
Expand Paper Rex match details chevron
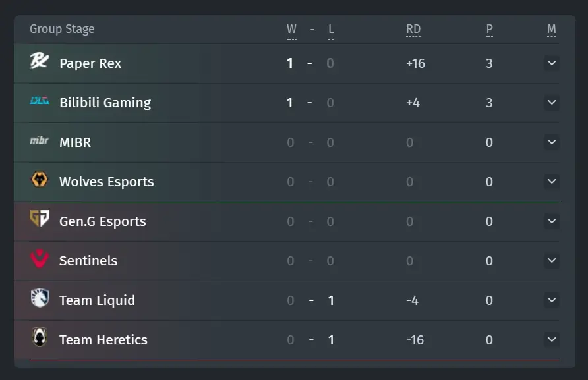[552, 63]
